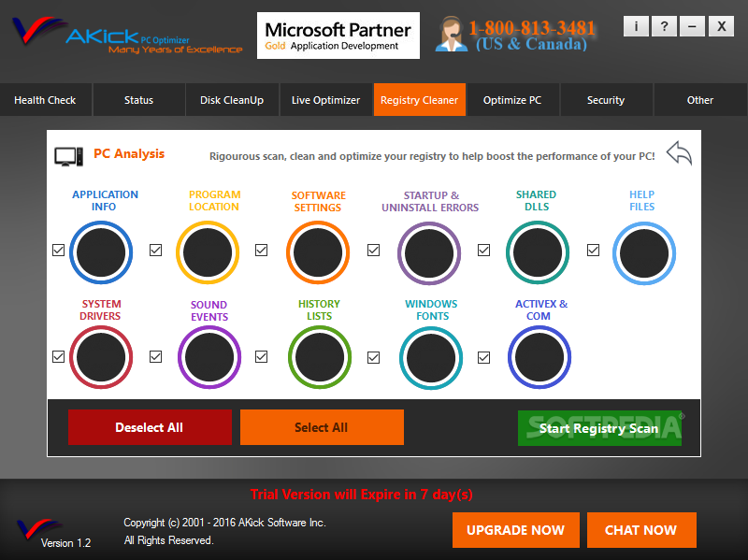Open the Status tab

coord(138,100)
